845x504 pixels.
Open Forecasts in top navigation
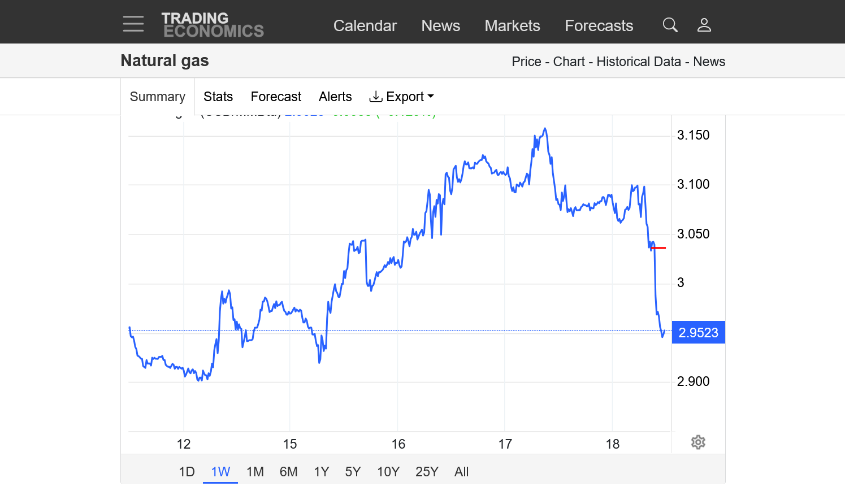[x=599, y=26]
